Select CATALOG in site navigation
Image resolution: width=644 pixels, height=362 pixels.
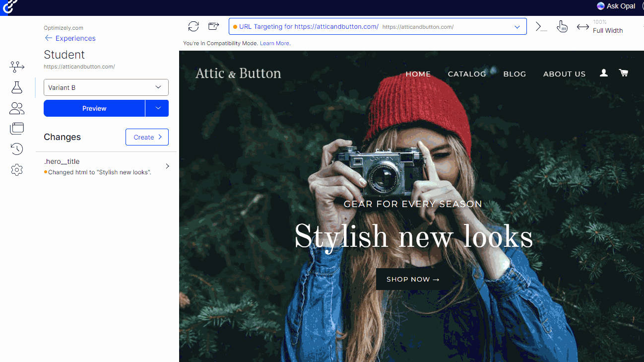click(467, 73)
